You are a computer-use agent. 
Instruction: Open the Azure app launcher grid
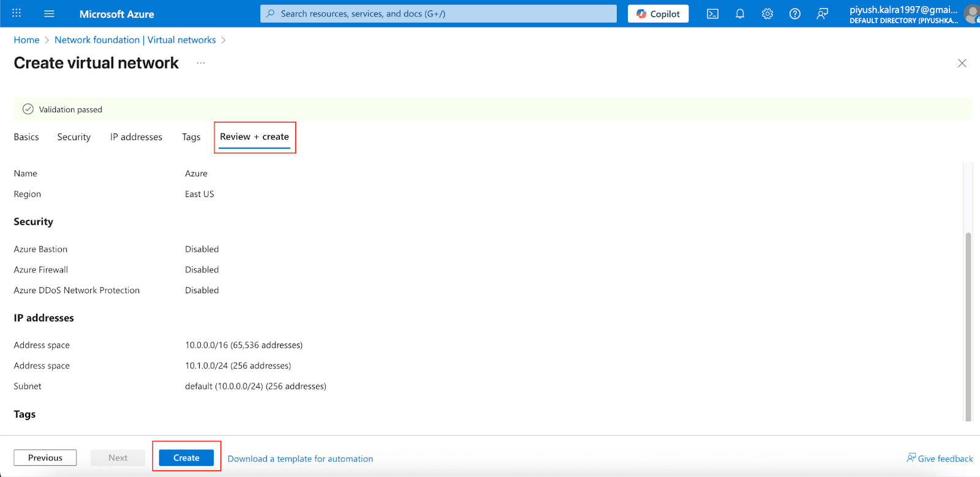tap(17, 13)
